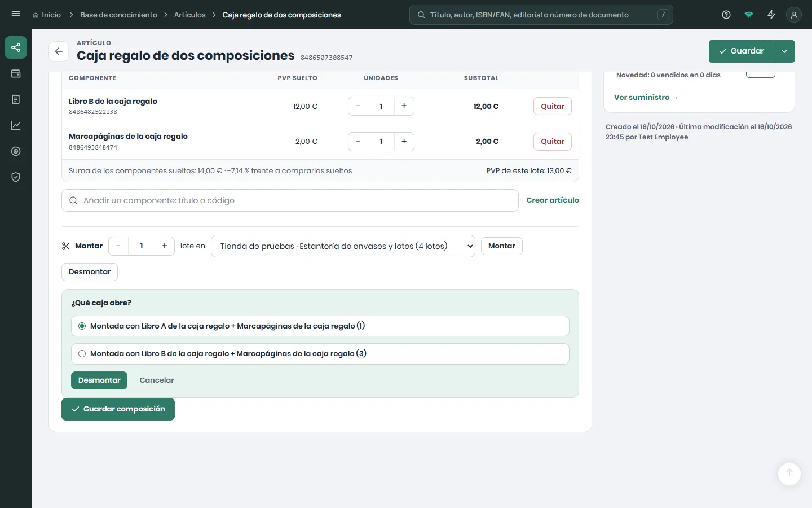Click the top-right Guardar button
Viewport: 812px width, 508px height.
[742, 51]
